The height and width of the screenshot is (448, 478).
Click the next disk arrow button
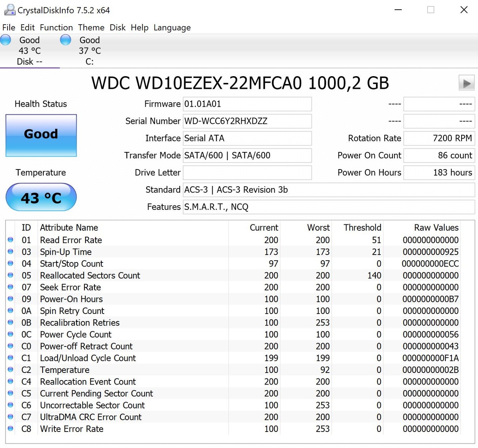tap(466, 83)
